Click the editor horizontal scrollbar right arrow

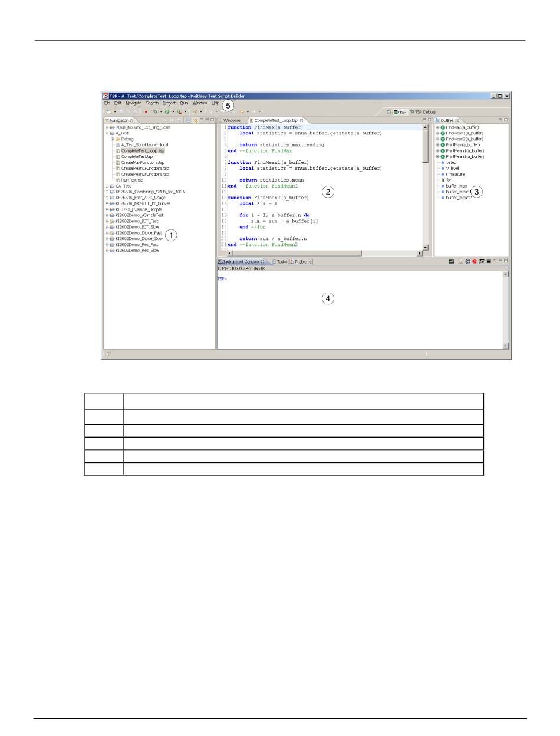[420, 254]
